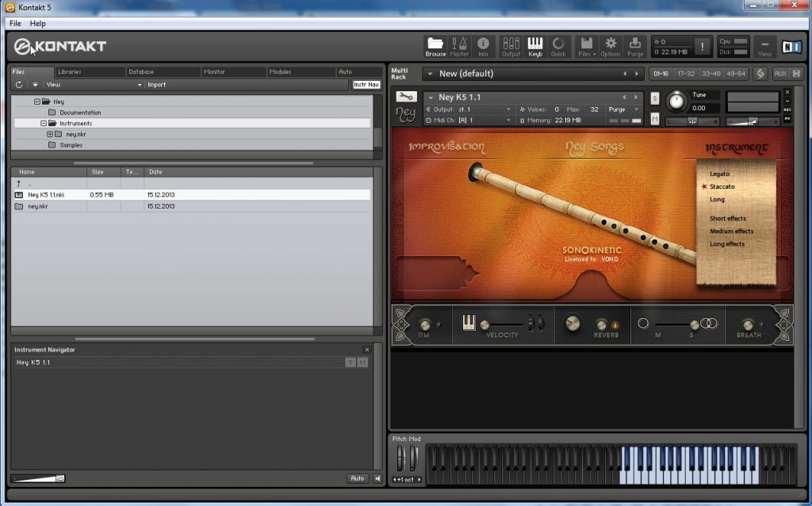Screen dimensions: 812x506
Task: Click the velocity slider handle
Action: pos(485,325)
